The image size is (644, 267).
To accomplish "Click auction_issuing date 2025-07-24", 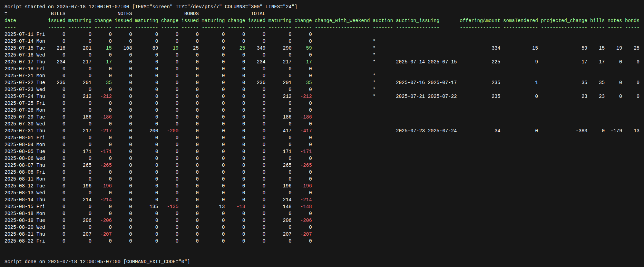I will coord(442,131).
